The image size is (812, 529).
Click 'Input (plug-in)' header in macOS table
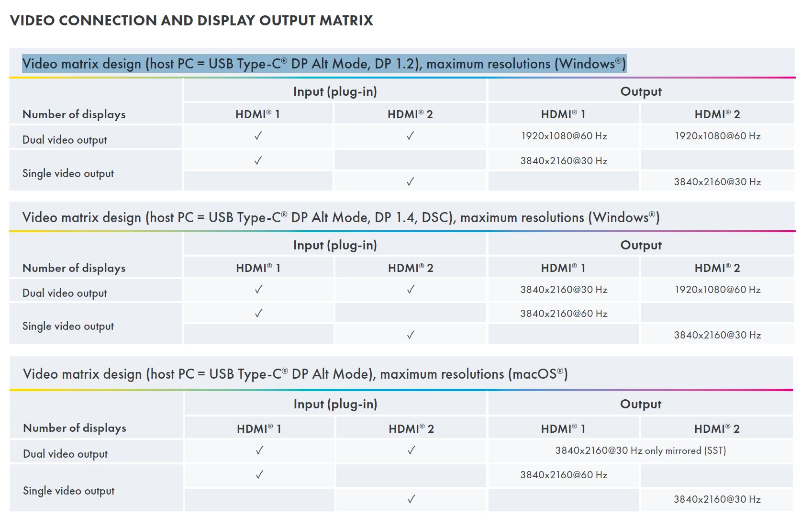point(335,404)
